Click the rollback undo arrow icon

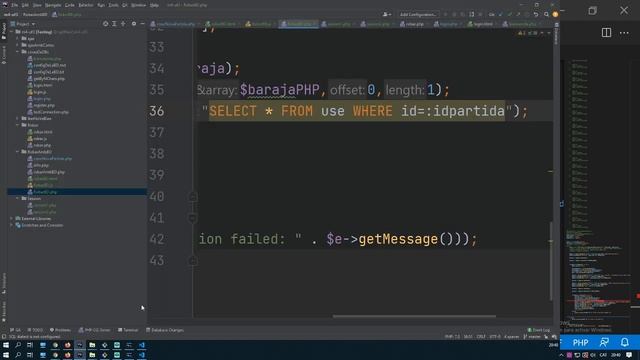tap(536, 14)
